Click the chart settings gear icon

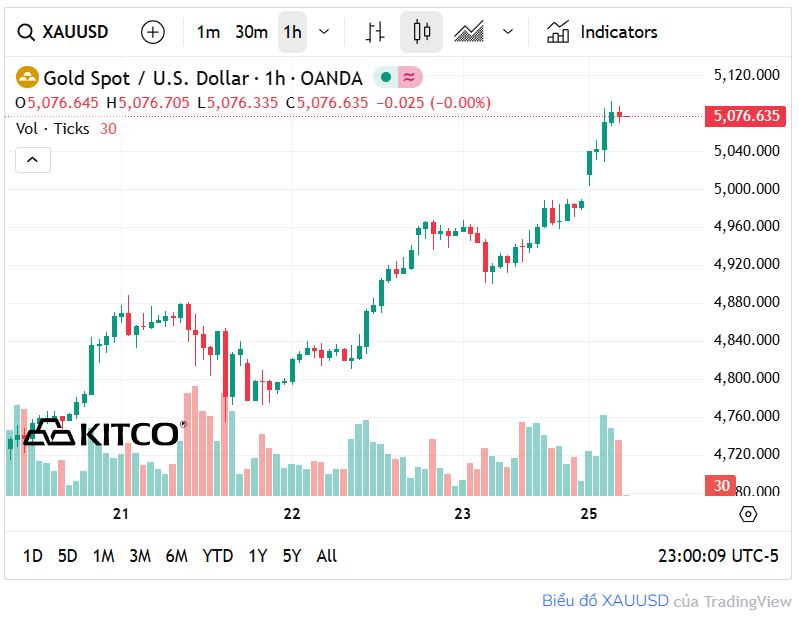[748, 514]
